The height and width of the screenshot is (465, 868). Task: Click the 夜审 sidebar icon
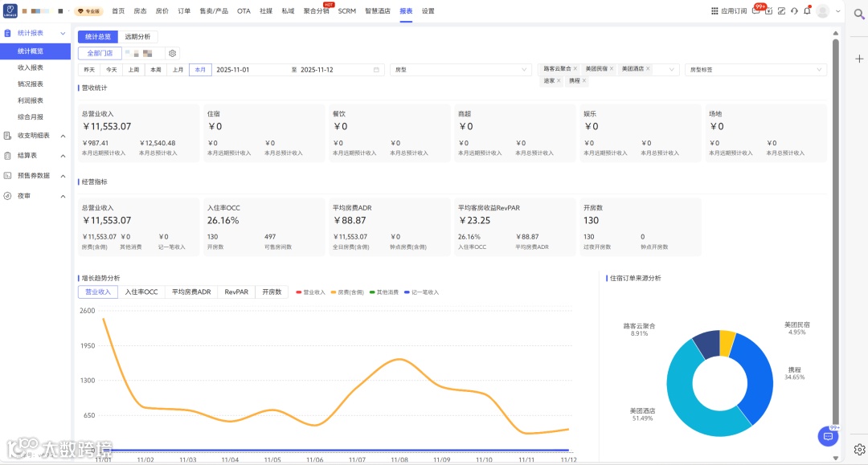click(x=7, y=196)
